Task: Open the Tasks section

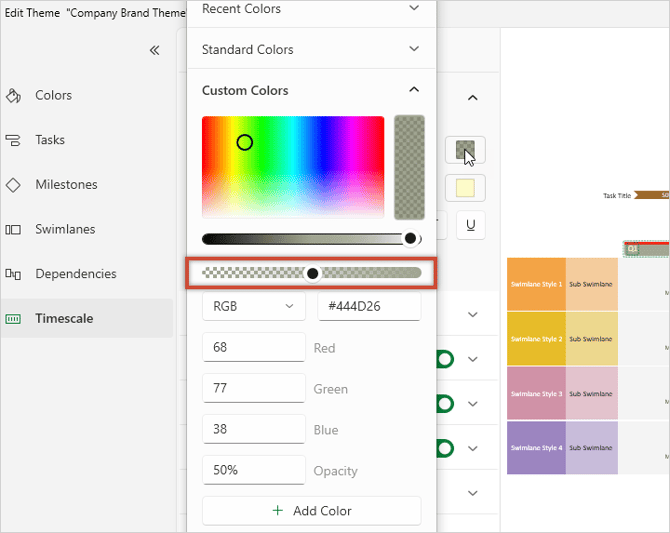Action: (50, 140)
